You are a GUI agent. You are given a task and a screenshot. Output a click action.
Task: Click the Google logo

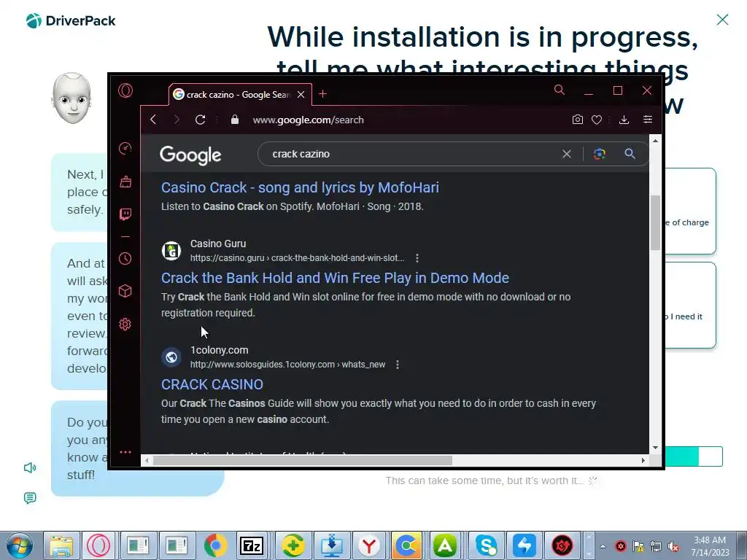pyautogui.click(x=190, y=155)
